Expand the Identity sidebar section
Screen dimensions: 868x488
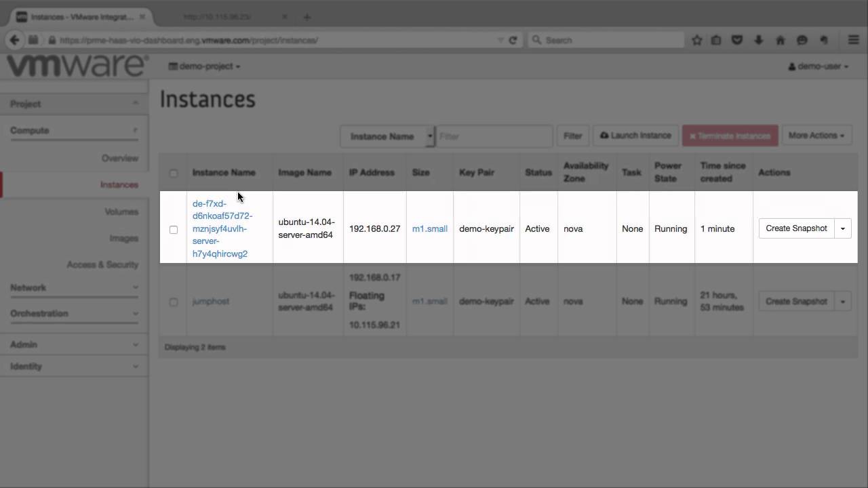[74, 366]
